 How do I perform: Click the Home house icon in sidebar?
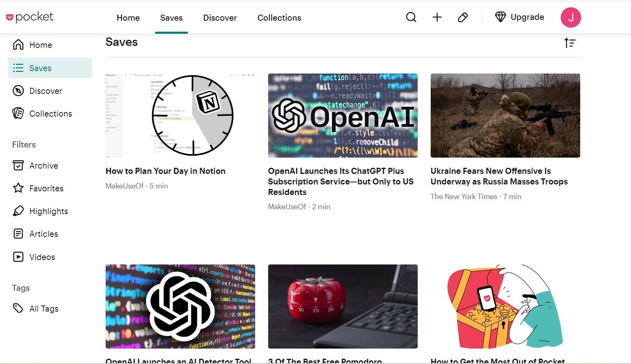[18, 45]
